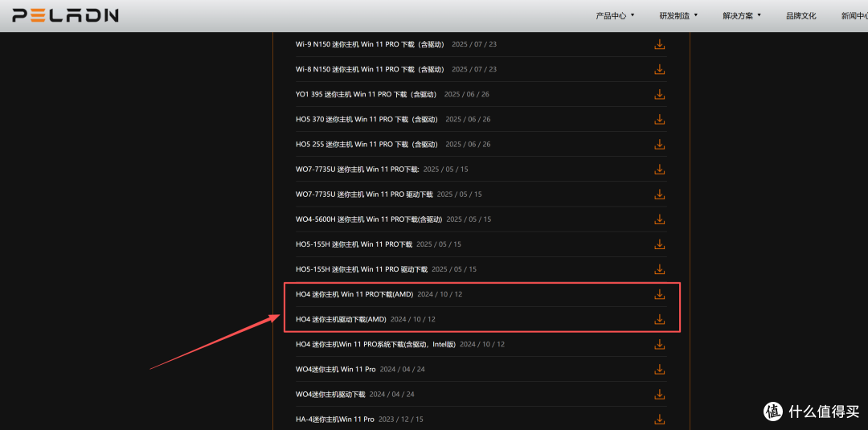
Task: Click download icon for WO7-7735U 驱动下载
Action: (659, 195)
